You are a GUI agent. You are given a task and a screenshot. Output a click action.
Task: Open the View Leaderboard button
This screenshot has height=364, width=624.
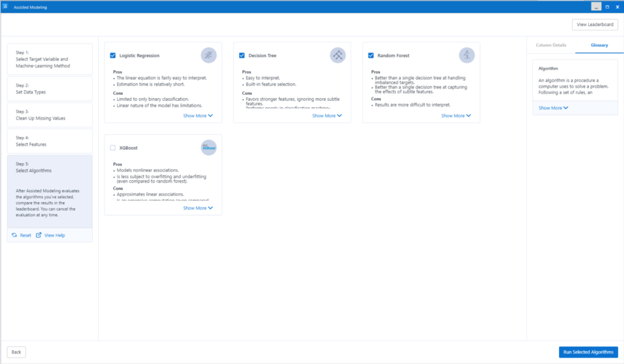(x=595, y=24)
